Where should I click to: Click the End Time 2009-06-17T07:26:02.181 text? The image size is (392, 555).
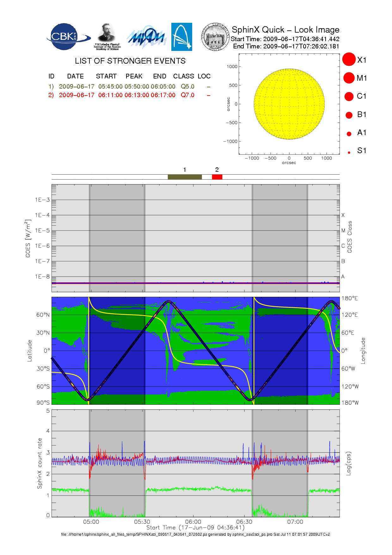coord(286,46)
